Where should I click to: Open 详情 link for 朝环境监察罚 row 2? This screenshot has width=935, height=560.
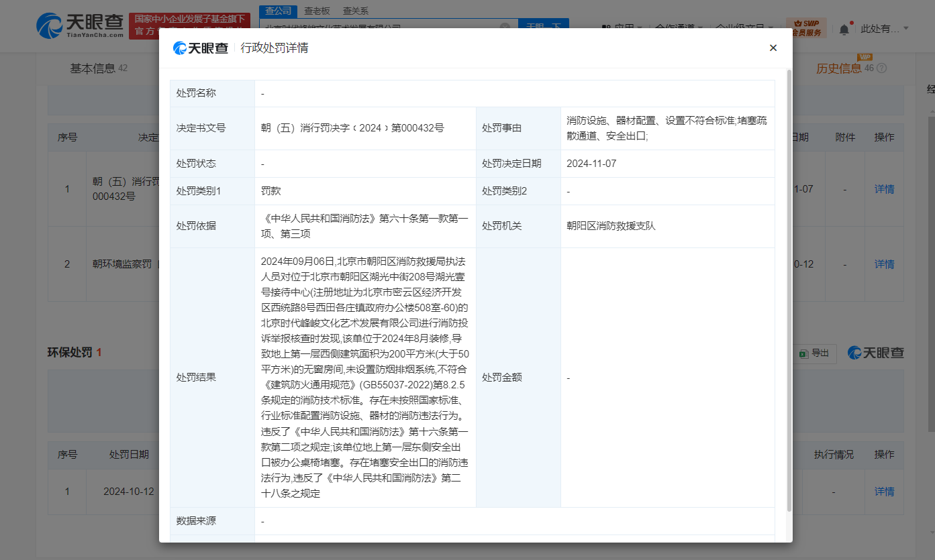(x=884, y=264)
